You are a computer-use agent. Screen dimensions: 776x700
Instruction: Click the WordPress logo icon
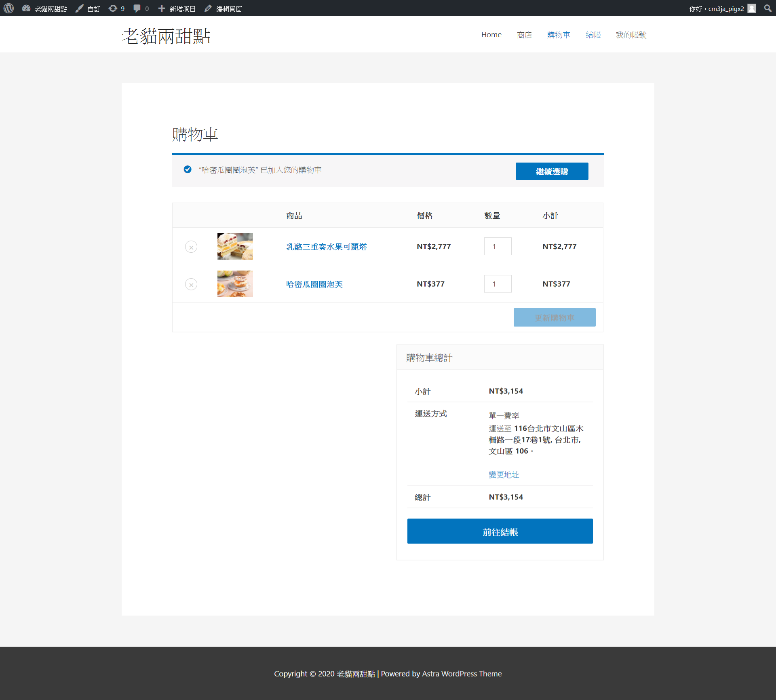[x=8, y=8]
